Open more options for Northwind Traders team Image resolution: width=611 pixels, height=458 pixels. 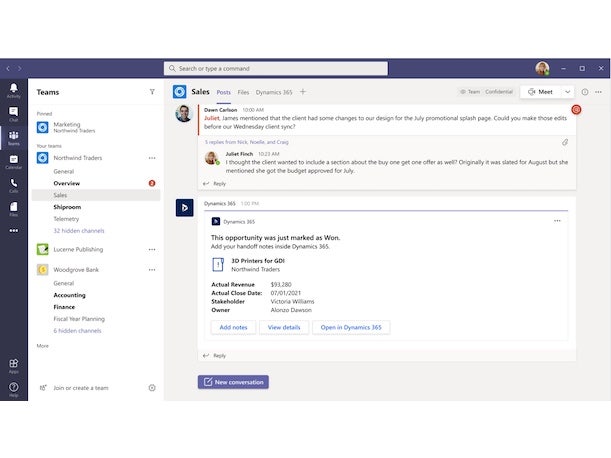152,158
